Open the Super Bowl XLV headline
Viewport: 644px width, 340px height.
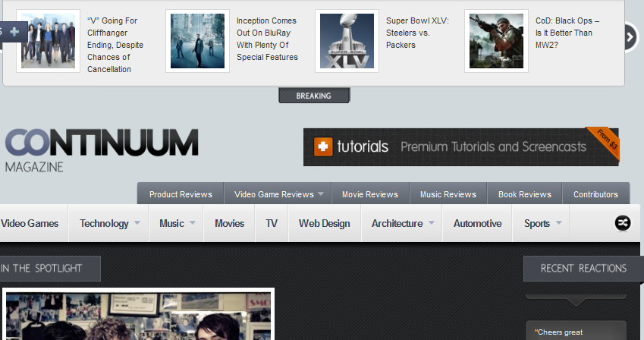tap(417, 33)
